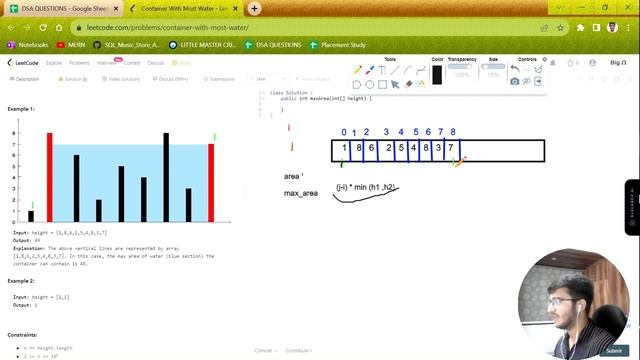
Task: Open the MERN bookmark
Action: pos(71,45)
